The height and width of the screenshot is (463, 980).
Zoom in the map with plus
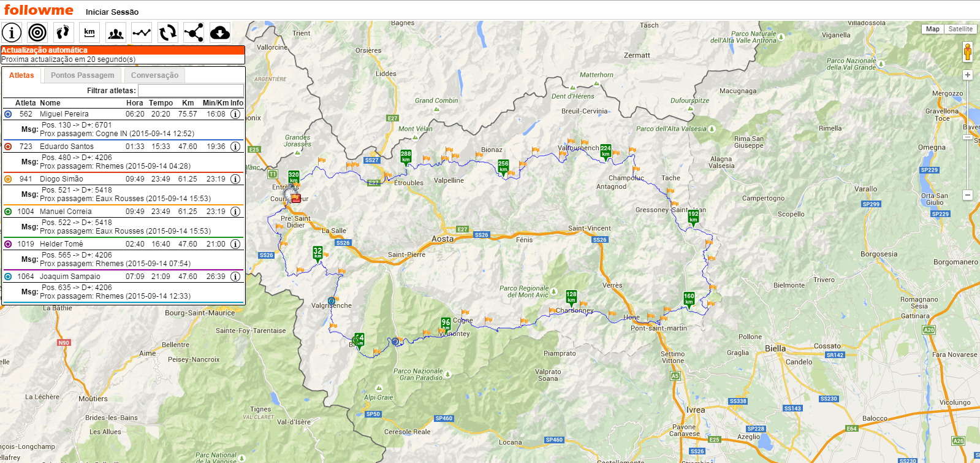(968, 75)
